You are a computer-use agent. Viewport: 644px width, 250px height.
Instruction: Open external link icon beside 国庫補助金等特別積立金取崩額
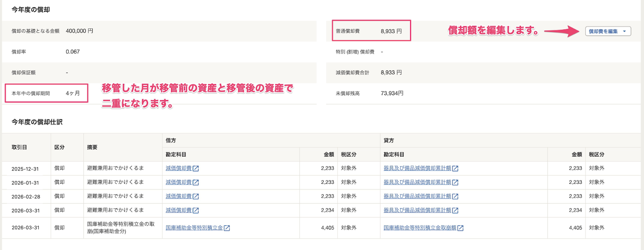tap(460, 228)
